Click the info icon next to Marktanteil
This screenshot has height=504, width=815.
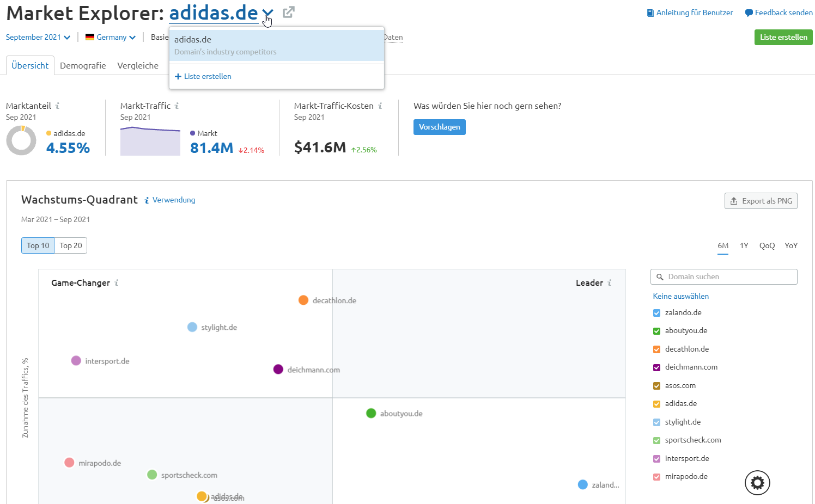point(57,106)
